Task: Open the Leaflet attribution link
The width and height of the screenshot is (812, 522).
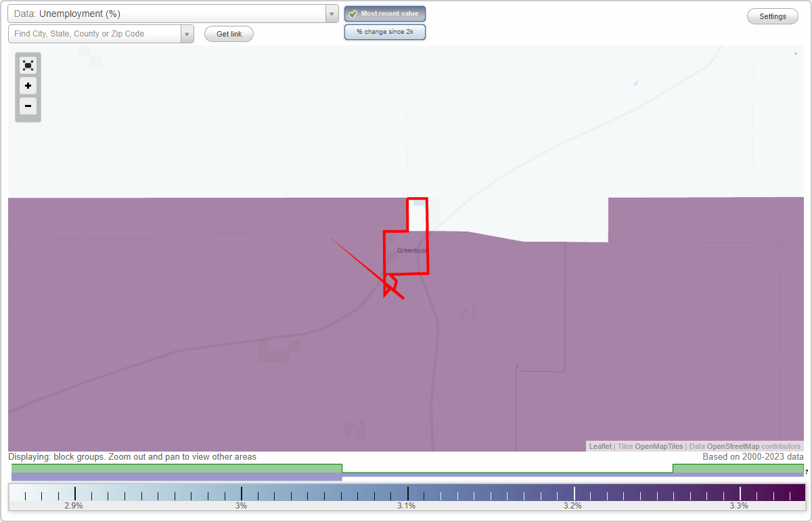Action: click(x=600, y=446)
